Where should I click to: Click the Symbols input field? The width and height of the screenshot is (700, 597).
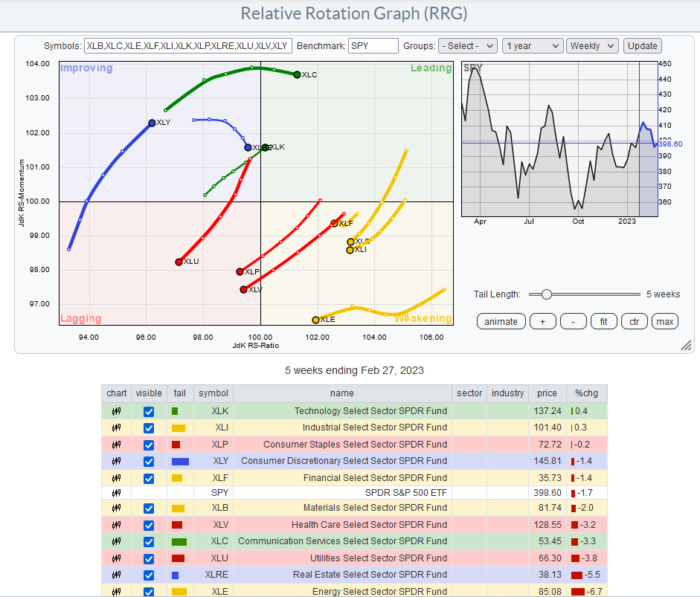(188, 46)
